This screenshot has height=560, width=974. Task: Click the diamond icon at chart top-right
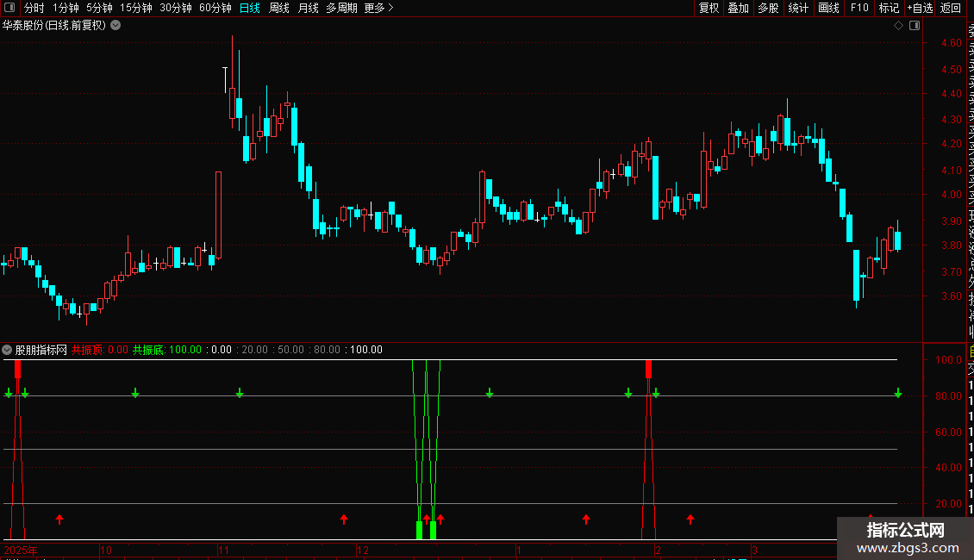[898, 26]
